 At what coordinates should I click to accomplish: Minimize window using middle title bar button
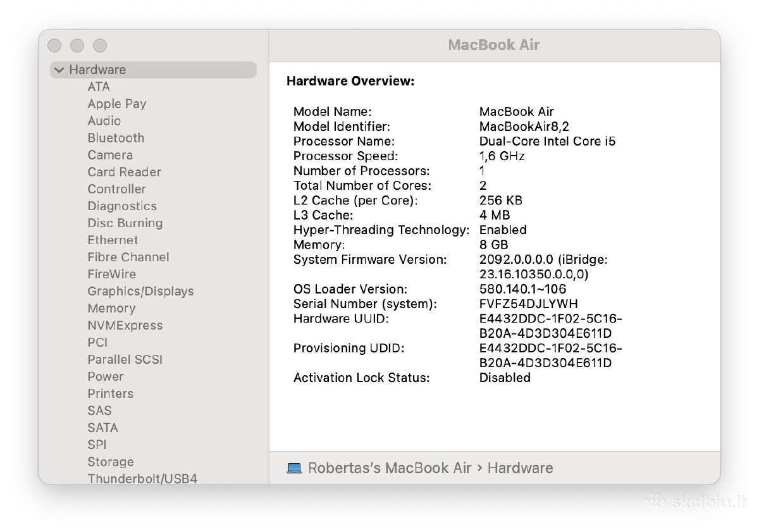77,46
